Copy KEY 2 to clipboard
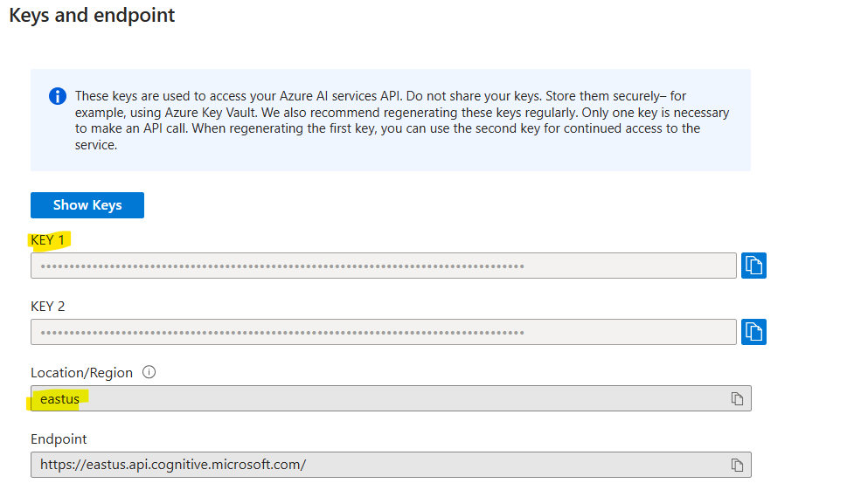Screen dimensions: 861x504 (x=753, y=332)
